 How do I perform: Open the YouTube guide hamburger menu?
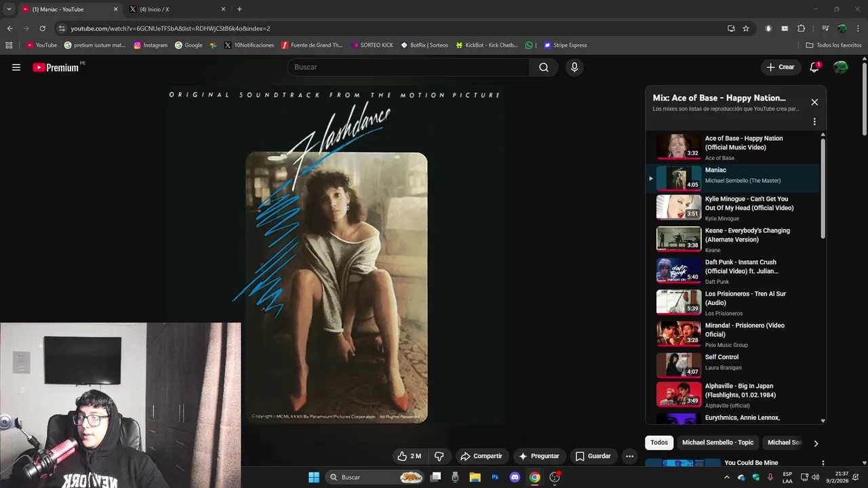16,67
